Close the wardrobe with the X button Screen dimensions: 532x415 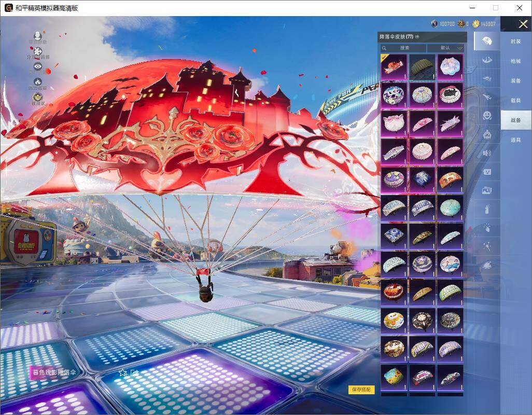pyautogui.click(x=523, y=24)
